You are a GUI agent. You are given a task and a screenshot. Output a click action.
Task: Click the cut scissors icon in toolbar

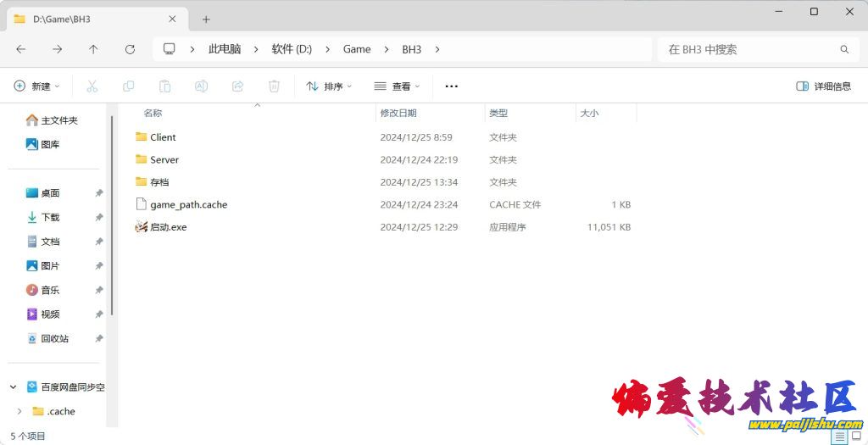pyautogui.click(x=92, y=86)
